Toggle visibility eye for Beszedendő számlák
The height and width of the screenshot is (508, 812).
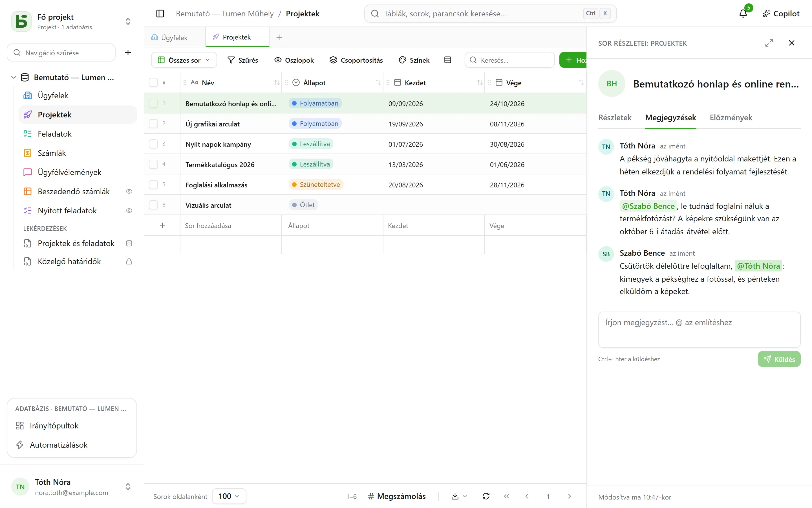(x=129, y=191)
